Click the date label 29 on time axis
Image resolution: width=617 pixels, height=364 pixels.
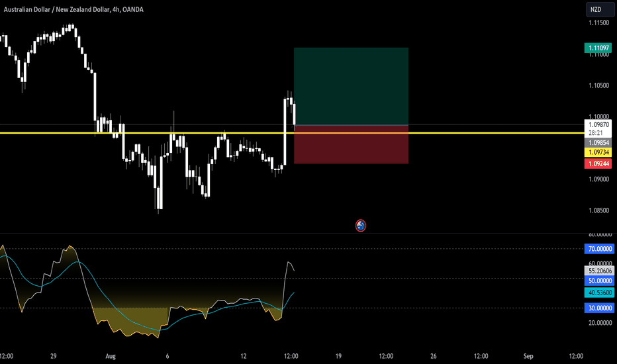[x=54, y=356]
